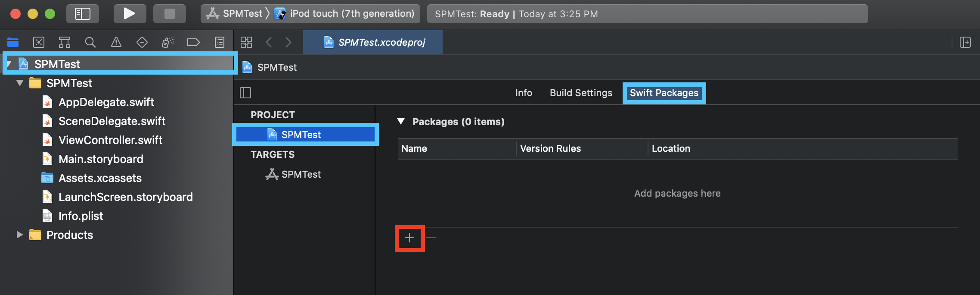The height and width of the screenshot is (295, 980).
Task: Open the related items grid menu
Action: (x=246, y=42)
